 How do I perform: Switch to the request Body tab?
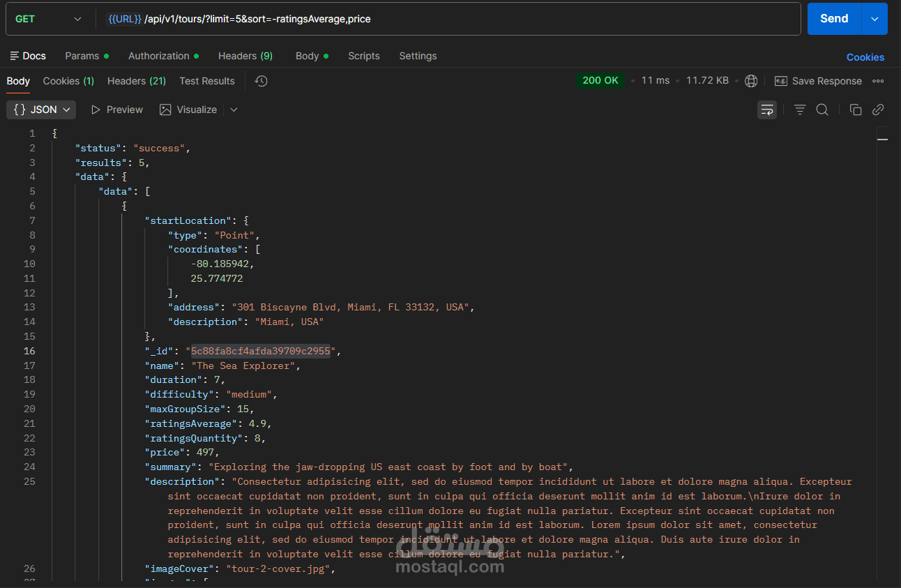pos(312,56)
